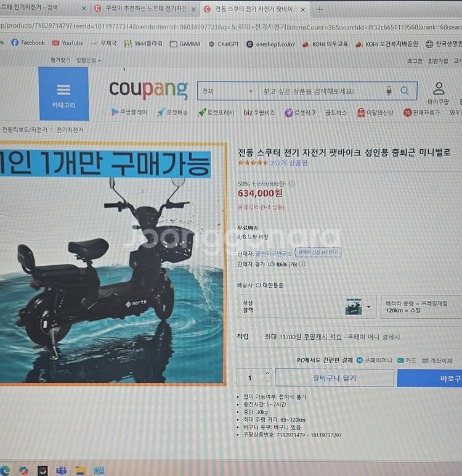Click the 배송사: CJ 대한통운 text
Image resolution: width=462 pixels, height=476 pixels.
260,285
